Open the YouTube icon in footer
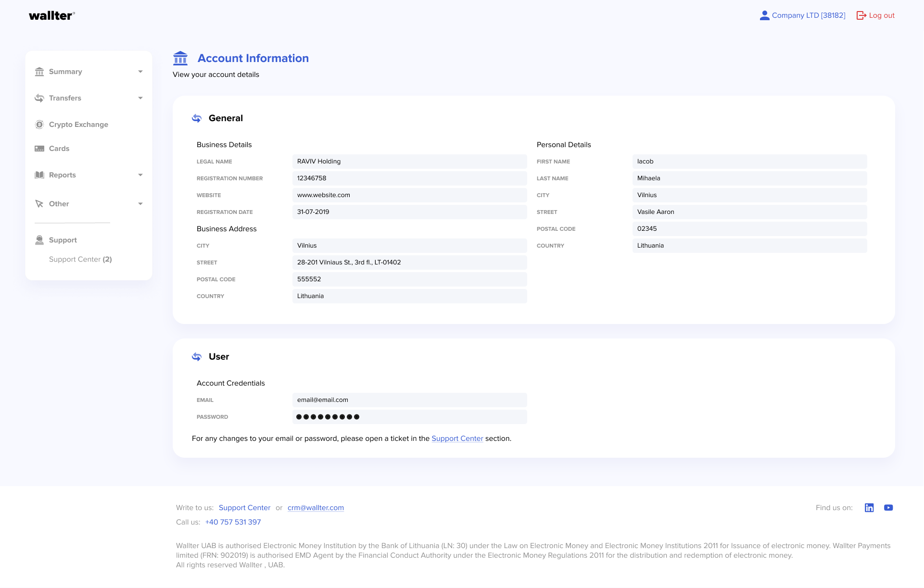The height and width of the screenshot is (588, 924). coord(889,507)
